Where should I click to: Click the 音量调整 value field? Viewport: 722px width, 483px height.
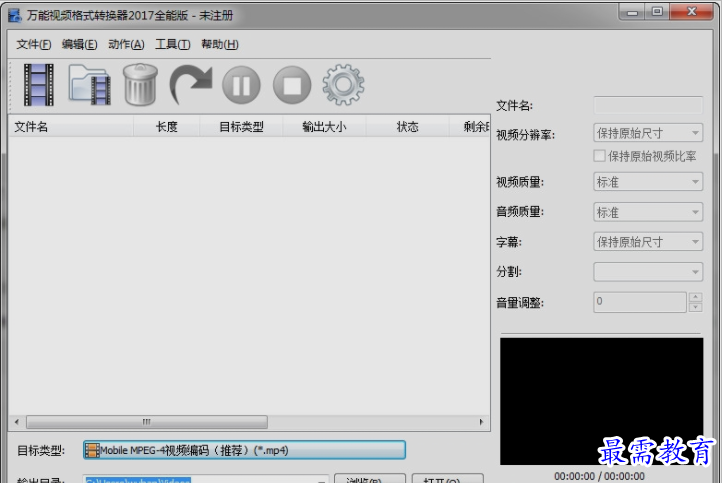(x=640, y=302)
